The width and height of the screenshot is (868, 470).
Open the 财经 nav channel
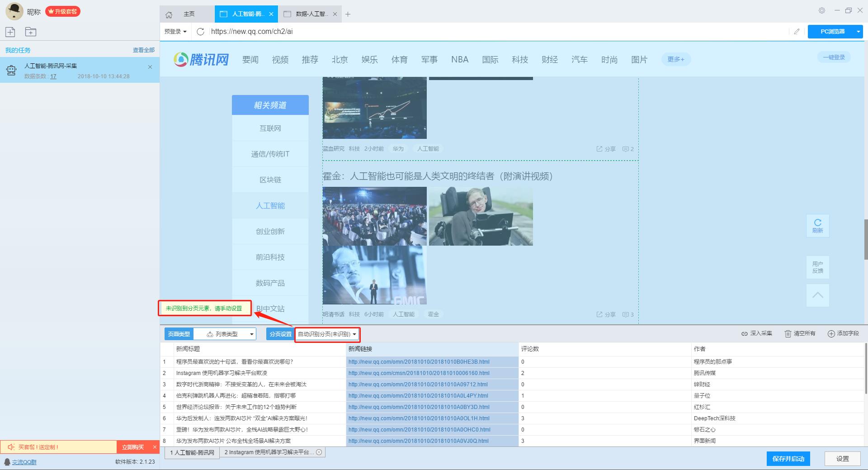pyautogui.click(x=550, y=59)
